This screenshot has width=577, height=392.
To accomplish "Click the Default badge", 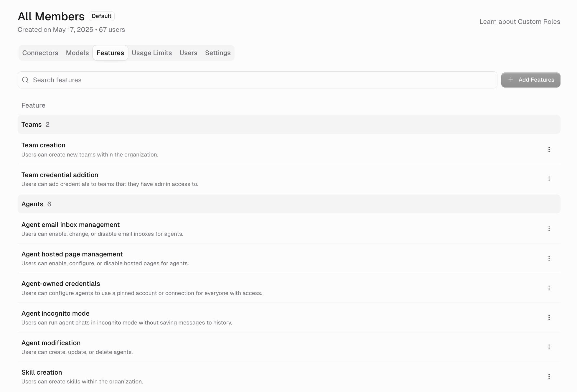I will tap(102, 16).
